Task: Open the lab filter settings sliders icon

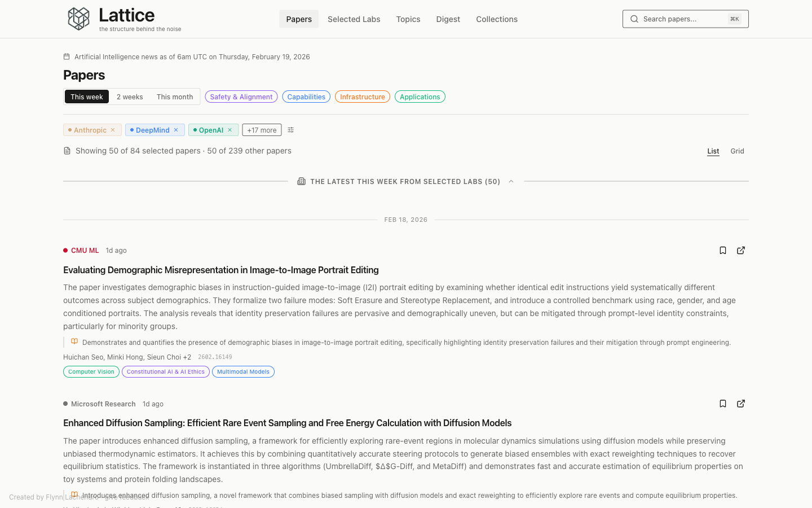Action: 291,130
